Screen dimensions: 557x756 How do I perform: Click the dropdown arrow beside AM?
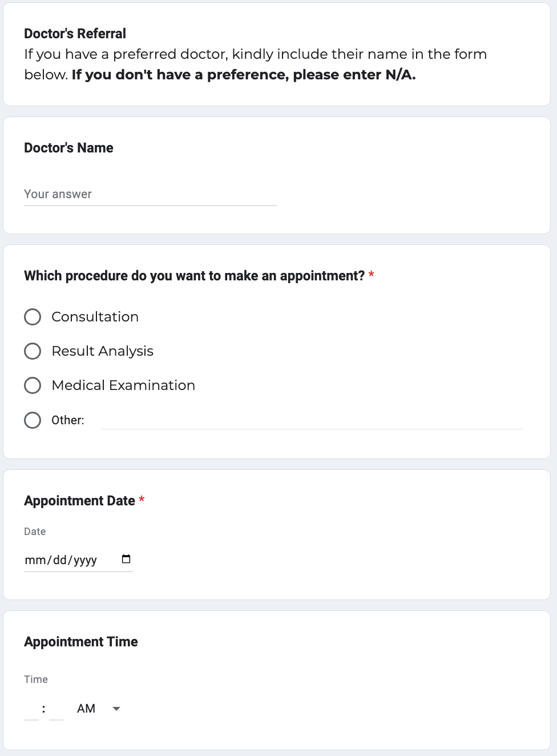pos(116,709)
